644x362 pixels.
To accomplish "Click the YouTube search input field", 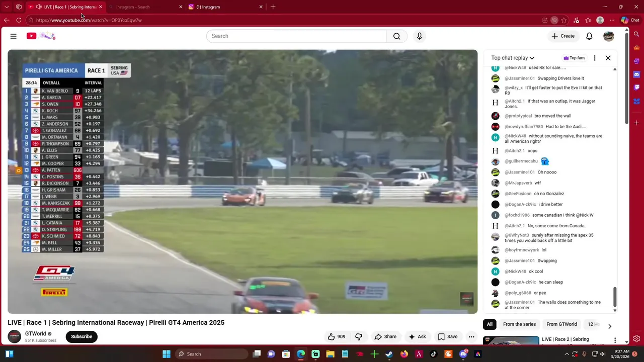I will coord(296,36).
